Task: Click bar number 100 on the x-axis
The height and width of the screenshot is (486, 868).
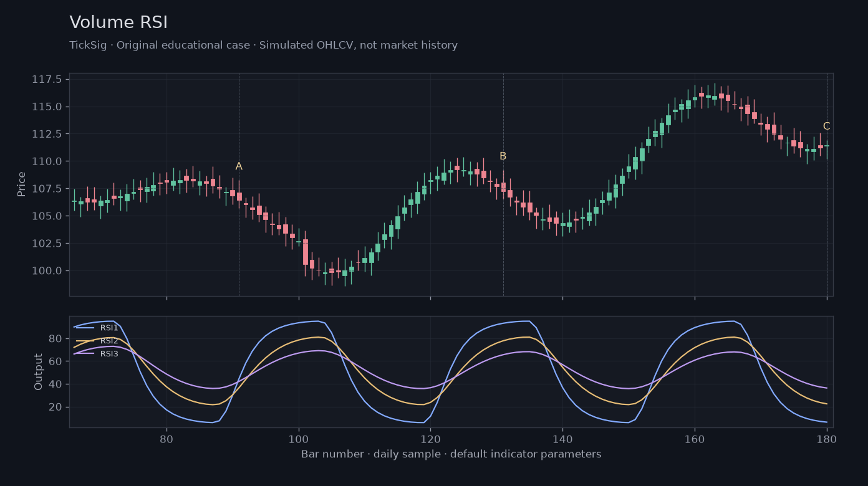Action: [299, 439]
